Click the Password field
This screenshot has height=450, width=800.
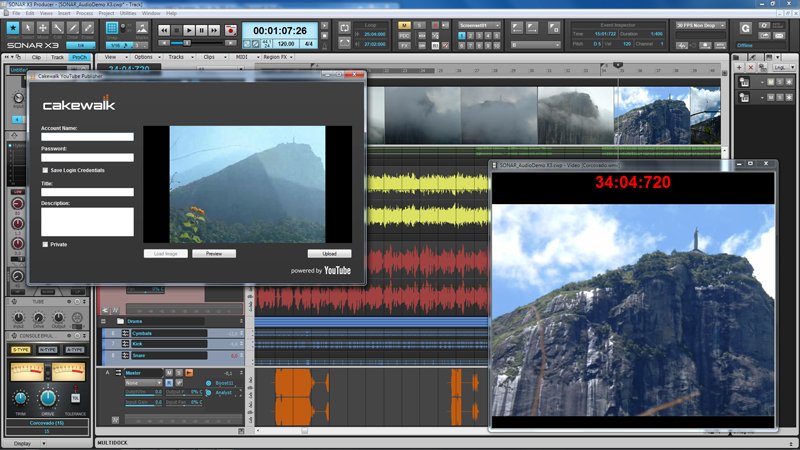pyautogui.click(x=87, y=158)
